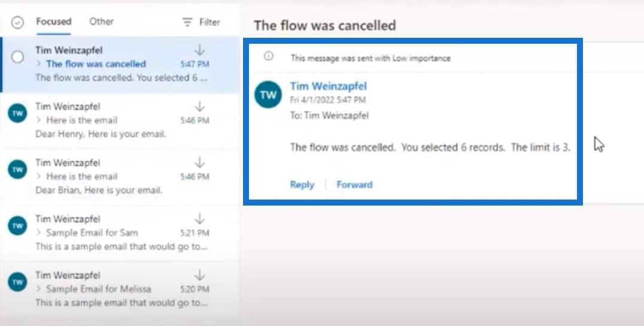This screenshot has height=326, width=644.
Task: Click the Reply link
Action: pyautogui.click(x=302, y=185)
